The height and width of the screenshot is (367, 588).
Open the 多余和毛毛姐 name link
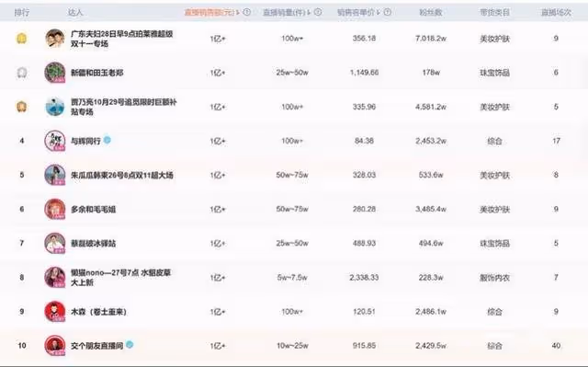pos(94,210)
